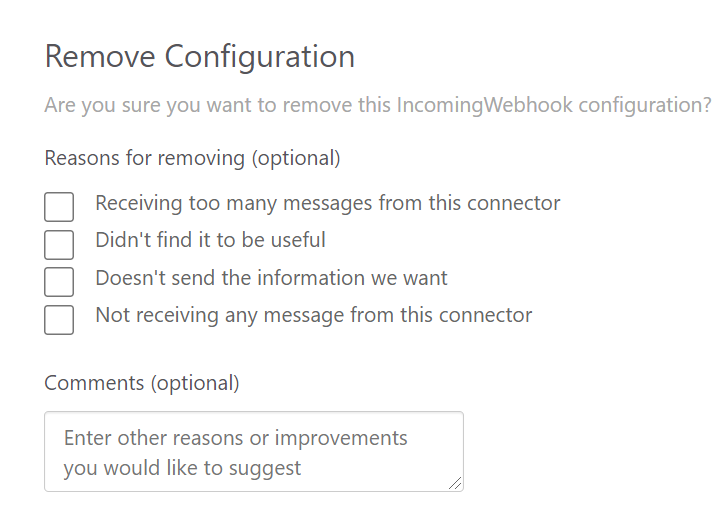Click the 'Reasons for removing (optional)' label

pos(193,158)
